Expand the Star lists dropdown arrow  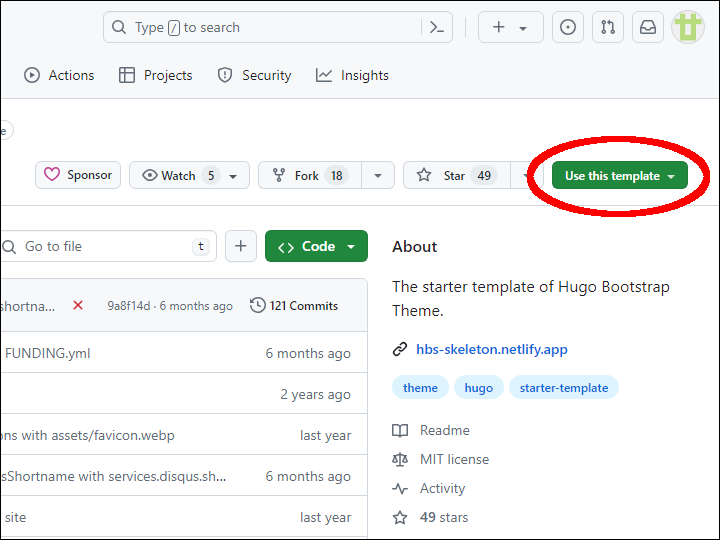(x=525, y=175)
